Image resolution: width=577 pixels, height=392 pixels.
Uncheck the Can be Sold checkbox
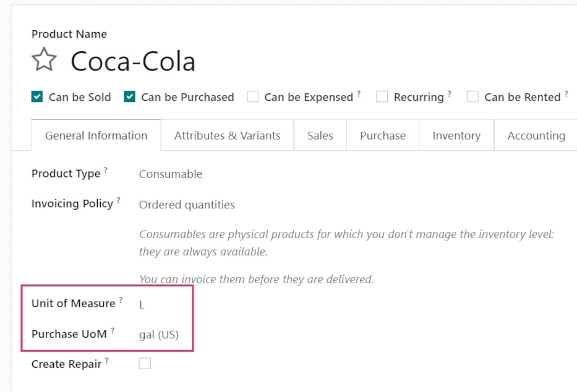point(36,96)
